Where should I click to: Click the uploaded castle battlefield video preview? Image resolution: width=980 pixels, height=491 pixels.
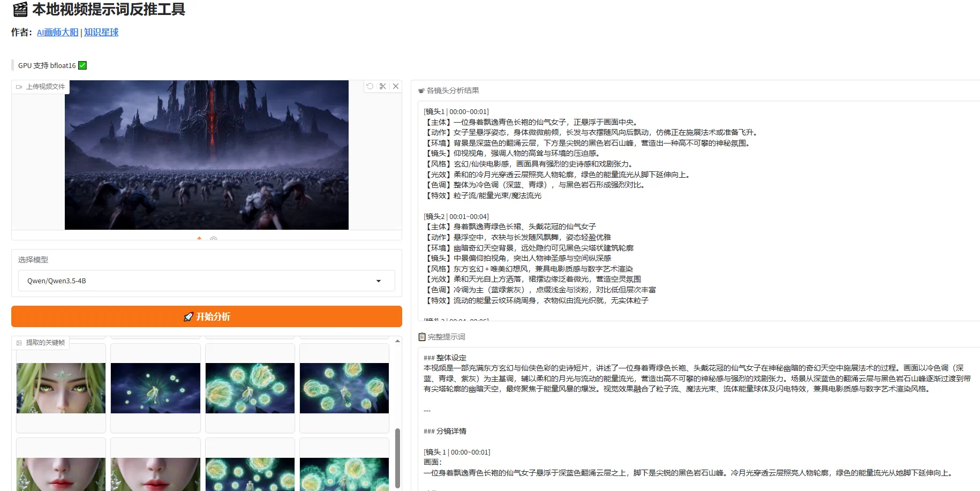tap(207, 155)
